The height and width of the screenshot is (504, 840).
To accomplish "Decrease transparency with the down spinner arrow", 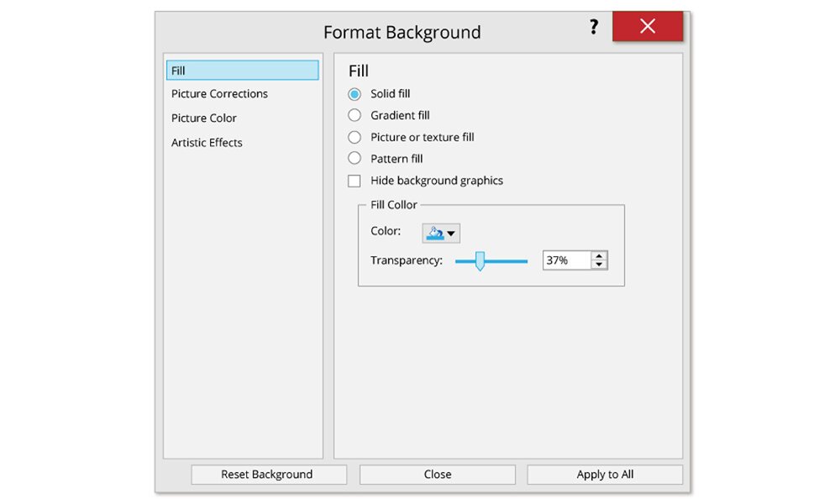I will (x=599, y=265).
